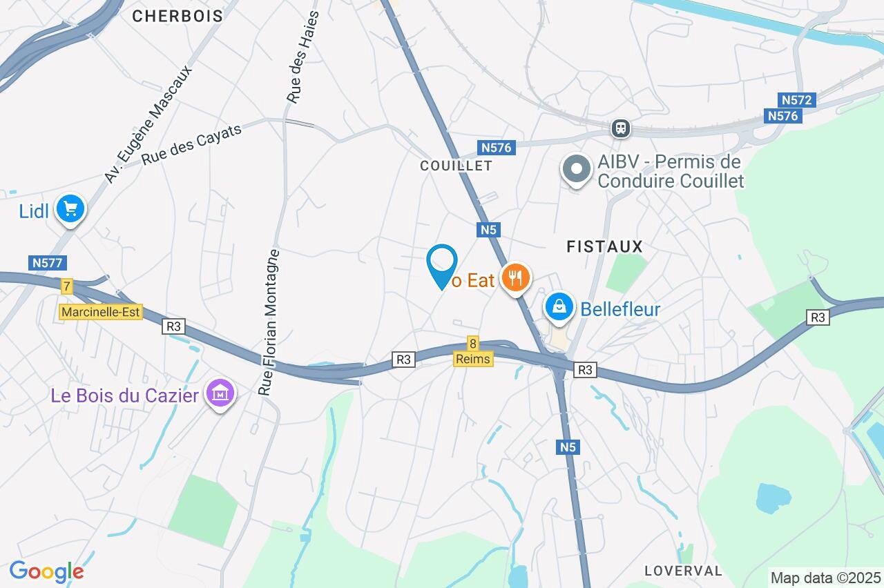Click the FISTAUX neighborhood label
The width and height of the screenshot is (884, 588).
604,246
